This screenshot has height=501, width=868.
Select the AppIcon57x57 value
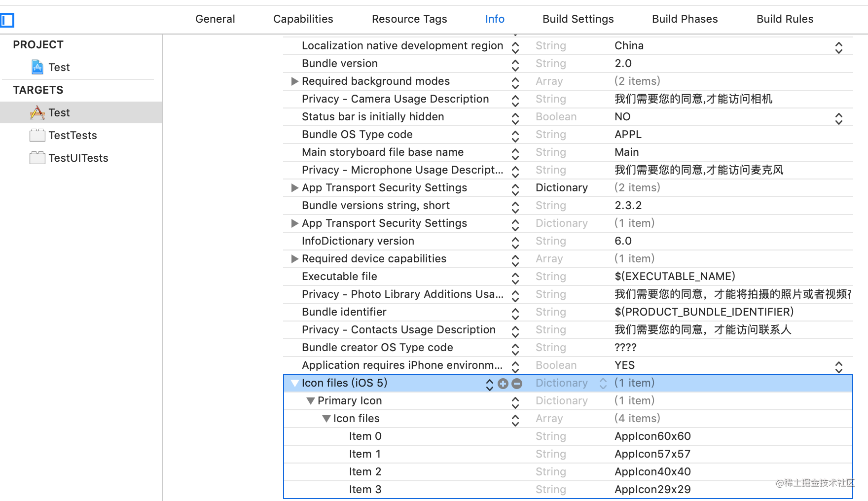[652, 454]
